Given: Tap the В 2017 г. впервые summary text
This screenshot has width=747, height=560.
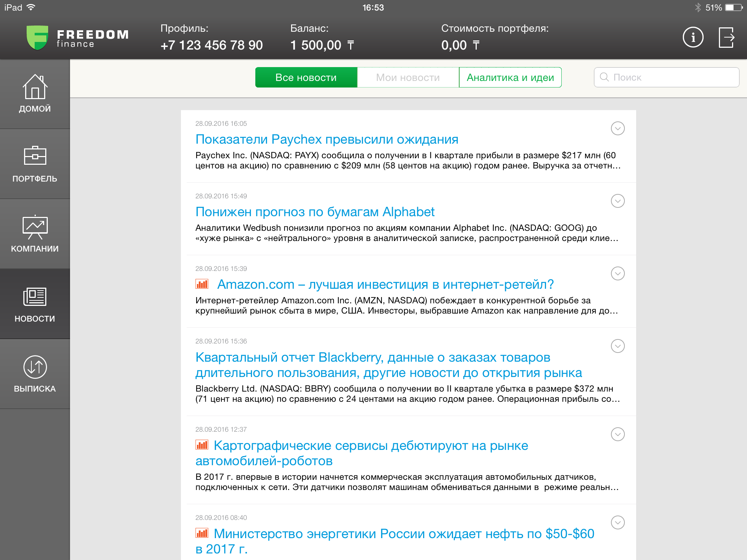Looking at the screenshot, I should coord(407,482).
